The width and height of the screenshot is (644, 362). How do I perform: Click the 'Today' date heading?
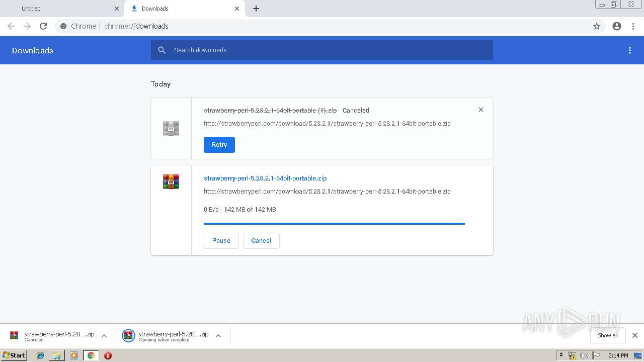click(x=161, y=84)
